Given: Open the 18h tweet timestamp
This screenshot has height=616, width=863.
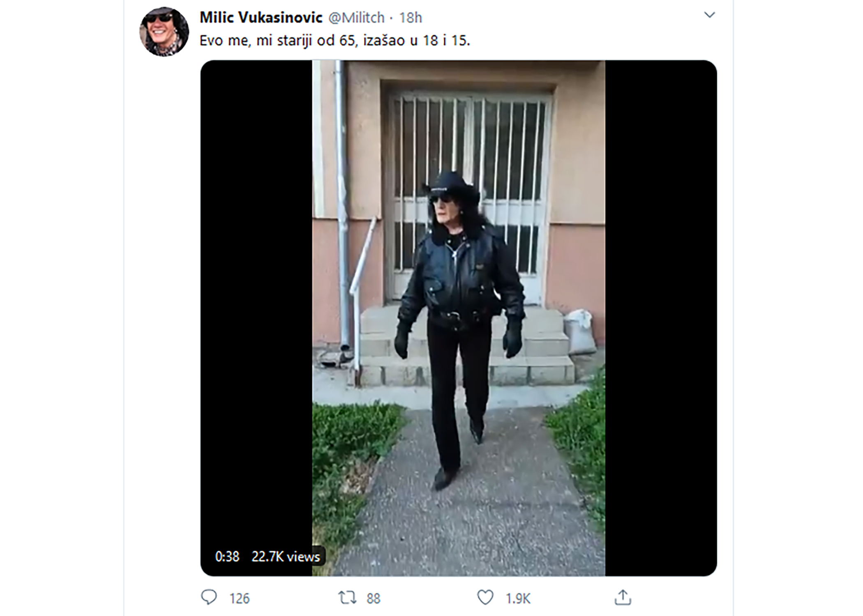Looking at the screenshot, I should pos(411,18).
